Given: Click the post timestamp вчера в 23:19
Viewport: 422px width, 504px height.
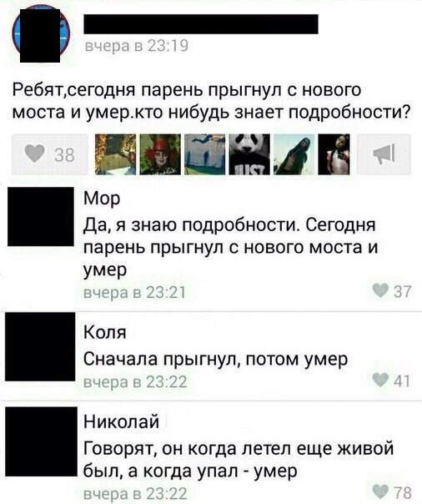Looking at the screenshot, I should click(136, 46).
